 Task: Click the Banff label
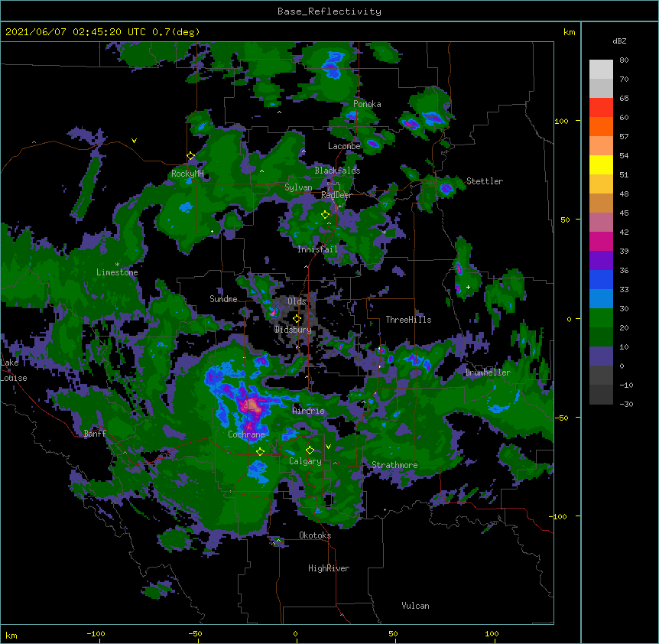[95, 434]
